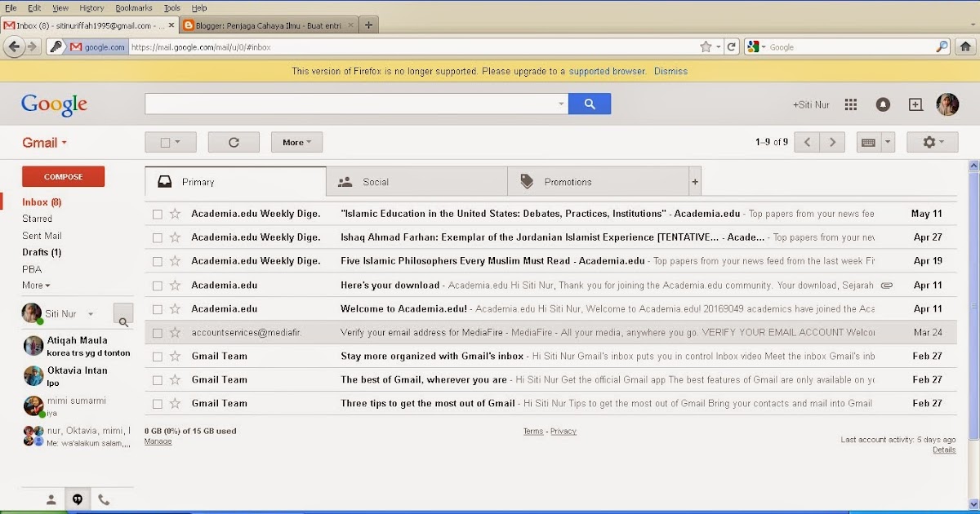Open the settings gear dropdown

[933, 142]
